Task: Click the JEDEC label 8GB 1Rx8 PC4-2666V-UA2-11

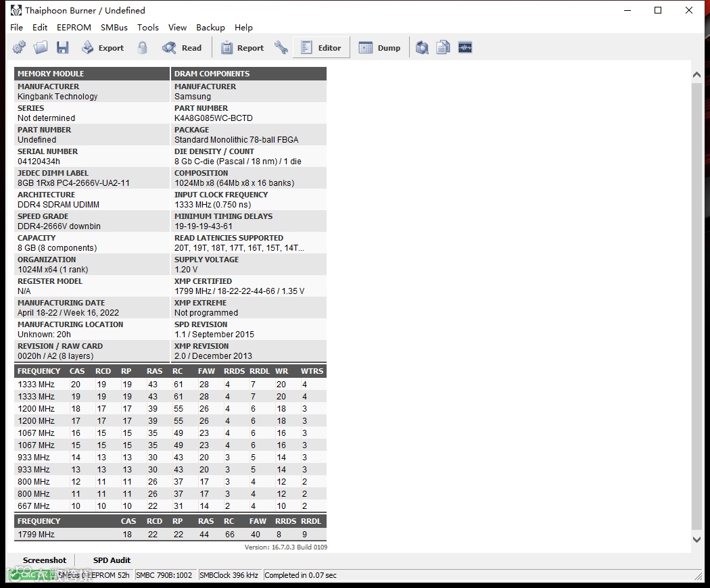Action: pyautogui.click(x=73, y=183)
